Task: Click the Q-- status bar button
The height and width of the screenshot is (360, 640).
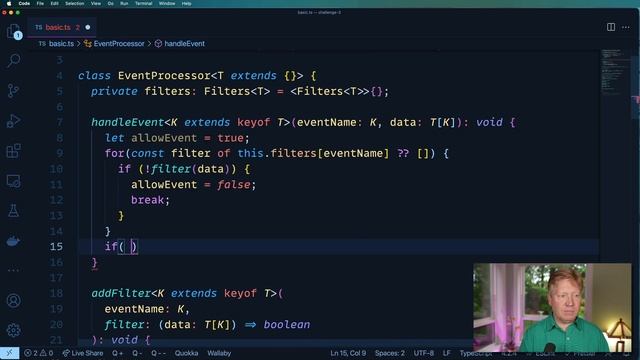Action: pos(158,353)
